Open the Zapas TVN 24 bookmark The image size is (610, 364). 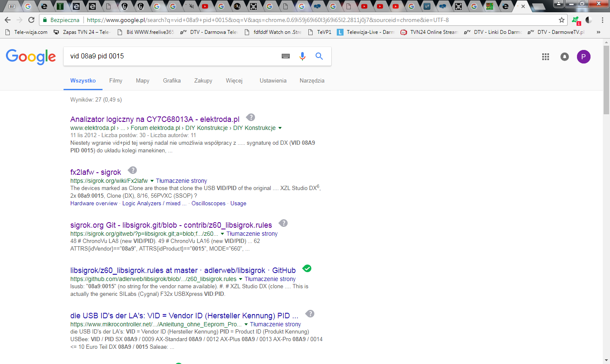pos(82,32)
